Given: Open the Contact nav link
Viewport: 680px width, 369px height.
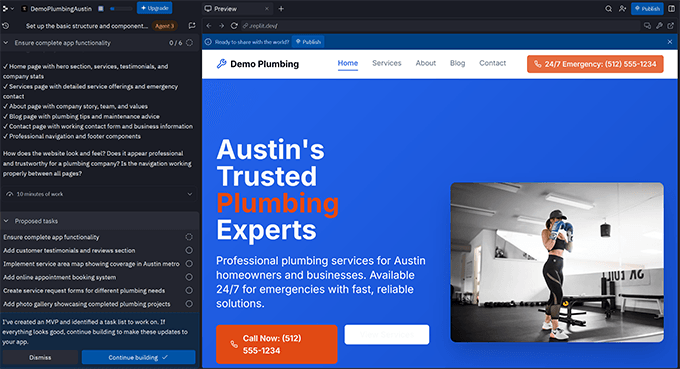Looking at the screenshot, I should pos(493,63).
